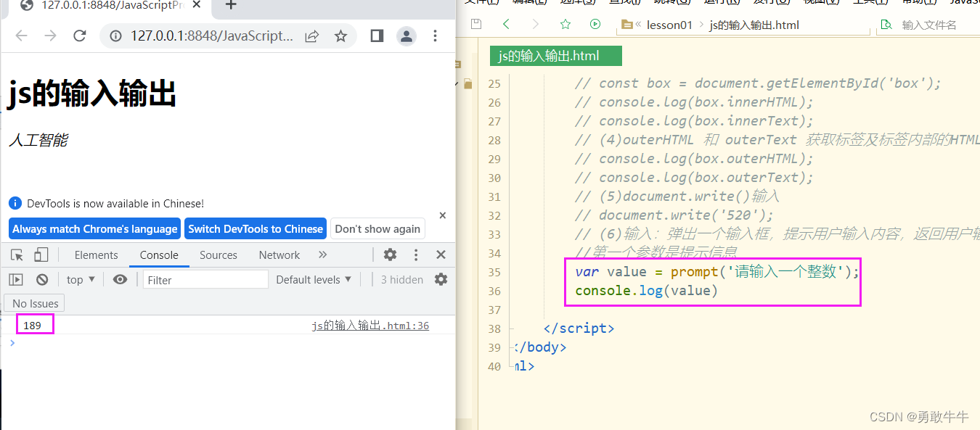
Task: Open console settings gear
Action: click(441, 279)
